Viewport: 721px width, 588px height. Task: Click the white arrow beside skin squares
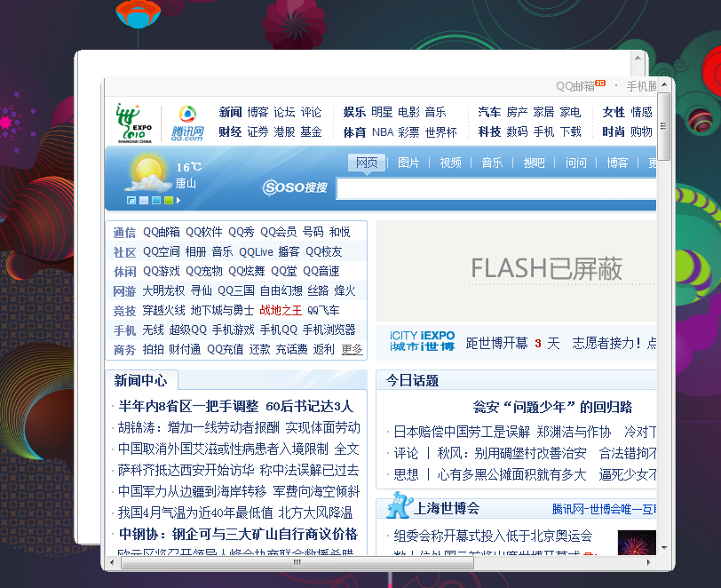point(178,201)
